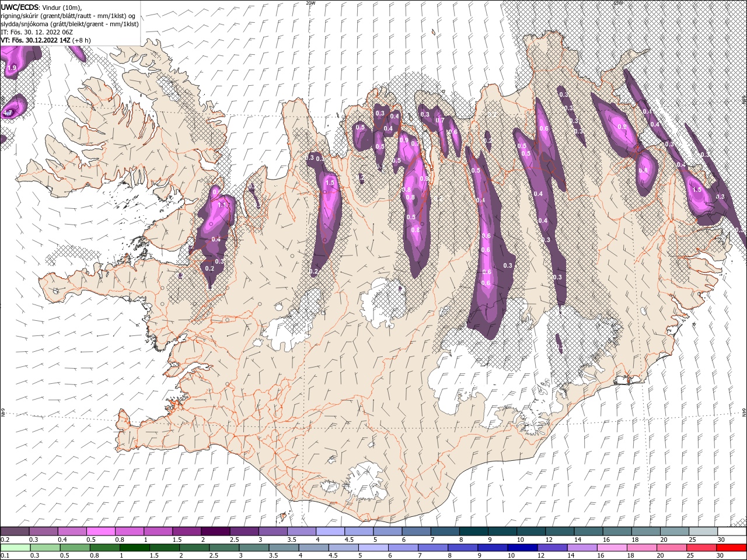
Task: Pick the upper-row legend swatch labeled 14
Action: [588, 531]
